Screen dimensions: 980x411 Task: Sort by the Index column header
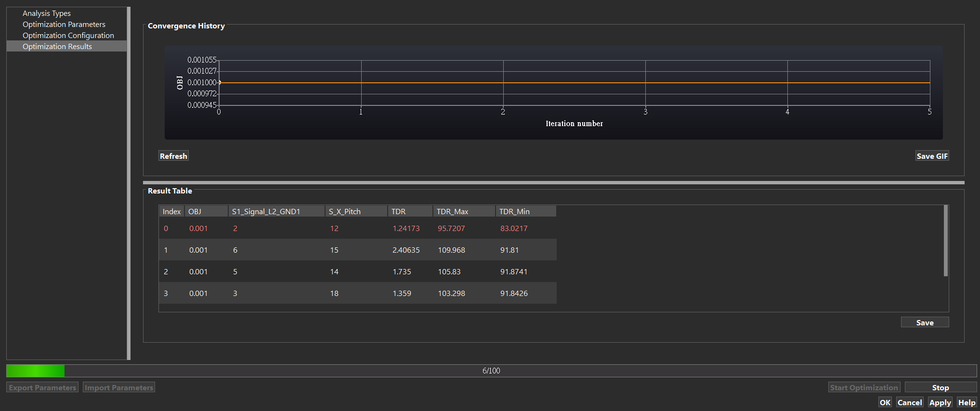(x=171, y=211)
